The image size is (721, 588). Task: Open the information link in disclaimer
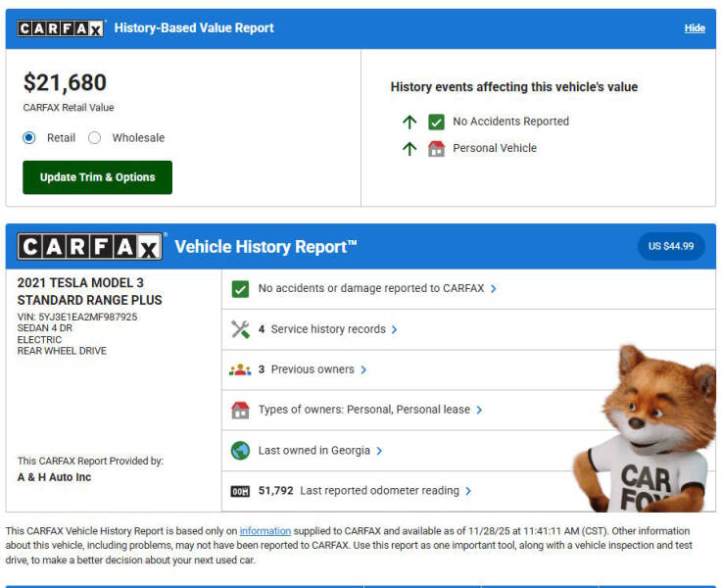click(264, 530)
